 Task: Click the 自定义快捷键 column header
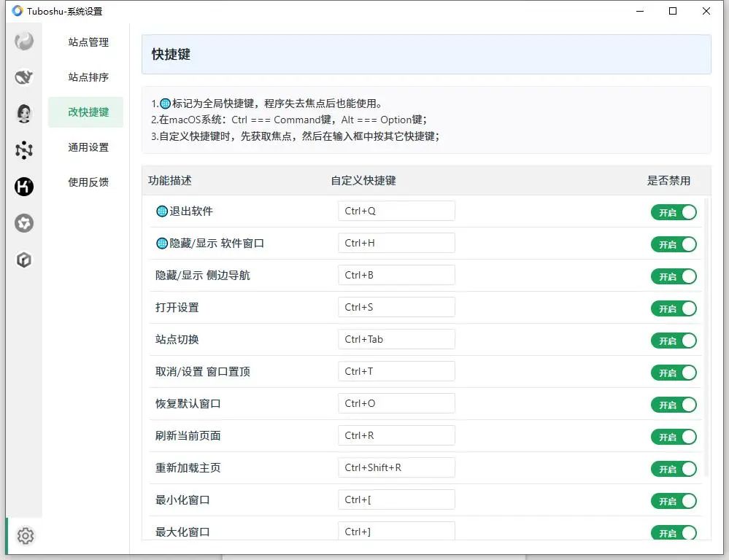click(x=363, y=181)
